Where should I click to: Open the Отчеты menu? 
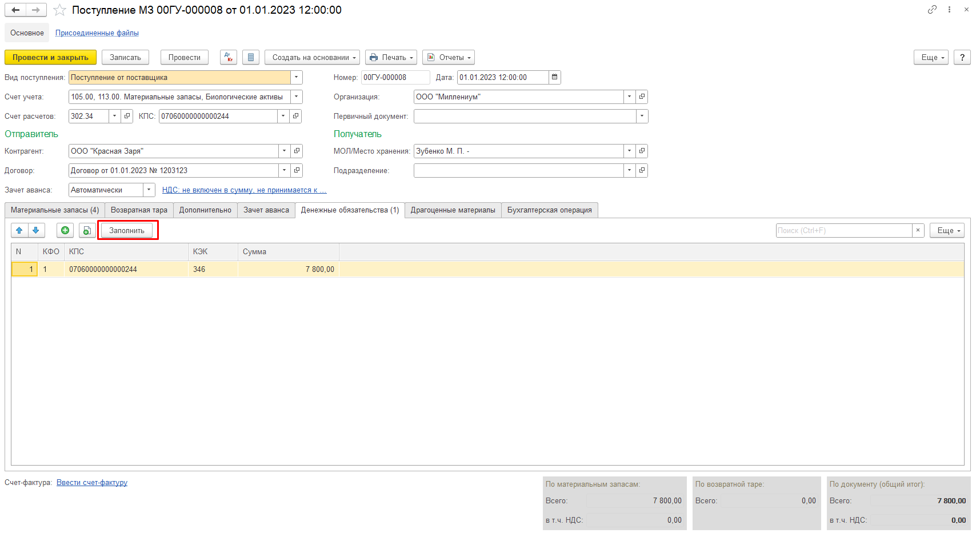[449, 57]
